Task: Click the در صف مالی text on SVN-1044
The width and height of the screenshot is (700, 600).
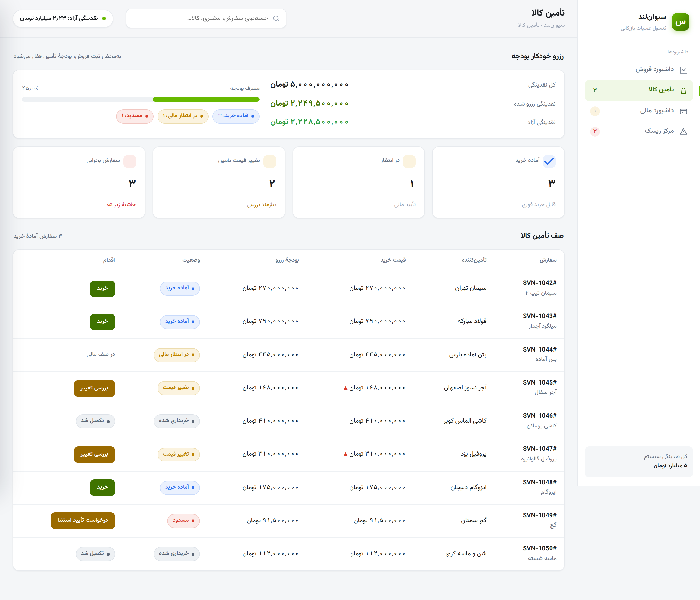Action: tap(101, 354)
